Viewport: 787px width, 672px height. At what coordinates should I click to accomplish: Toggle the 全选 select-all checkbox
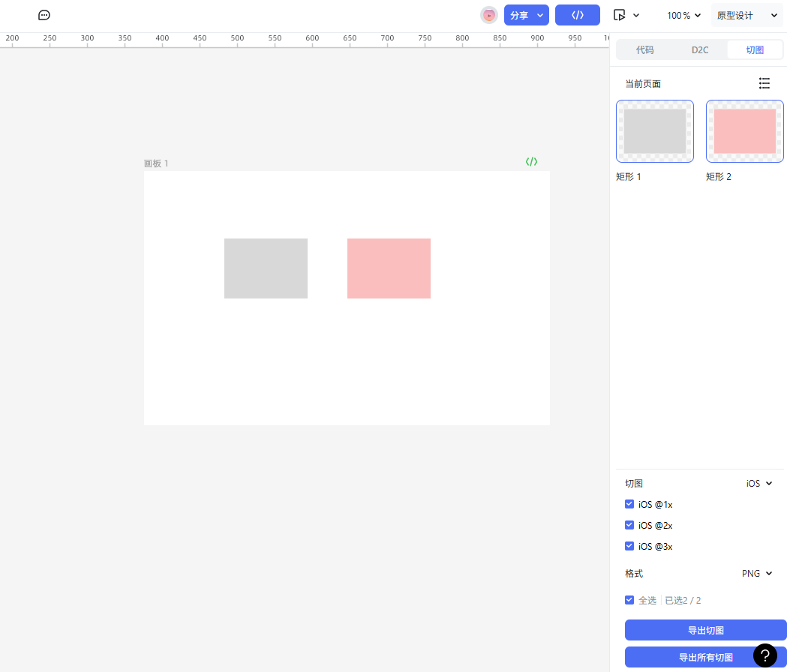[629, 600]
